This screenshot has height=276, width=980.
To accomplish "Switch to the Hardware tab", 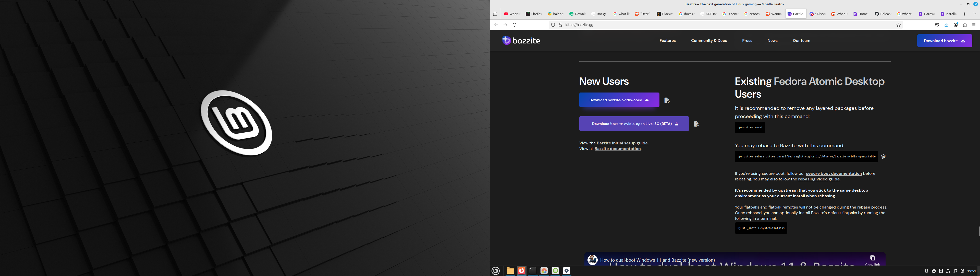I will [926, 14].
